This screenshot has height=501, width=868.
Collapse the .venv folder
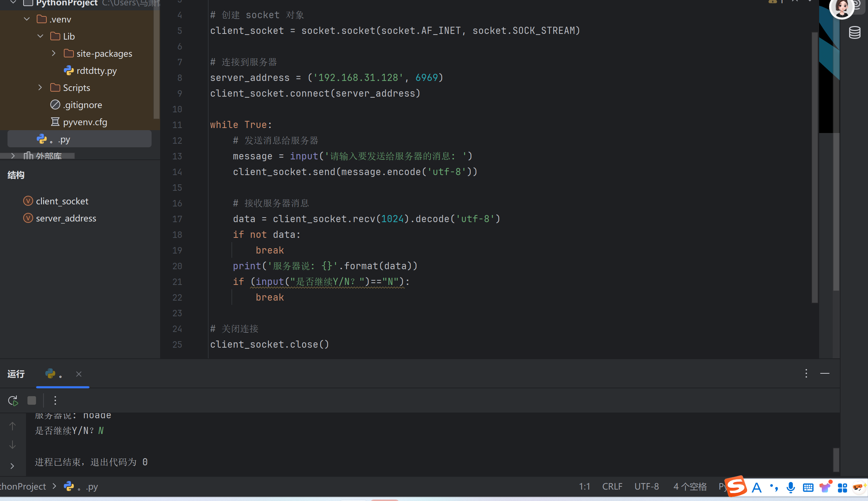[x=27, y=19]
